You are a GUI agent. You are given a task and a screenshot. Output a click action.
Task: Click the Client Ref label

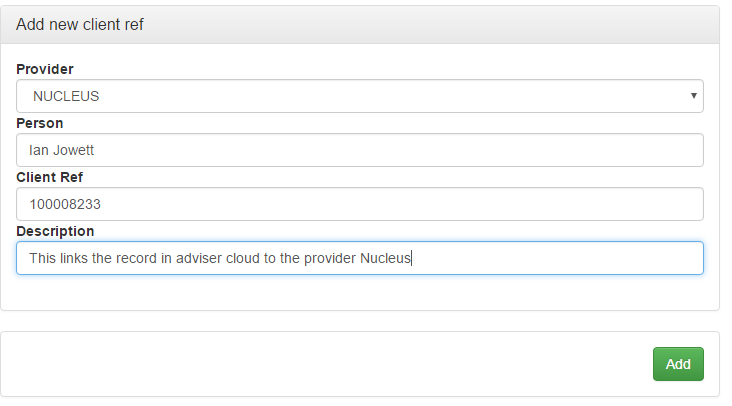coord(49,177)
